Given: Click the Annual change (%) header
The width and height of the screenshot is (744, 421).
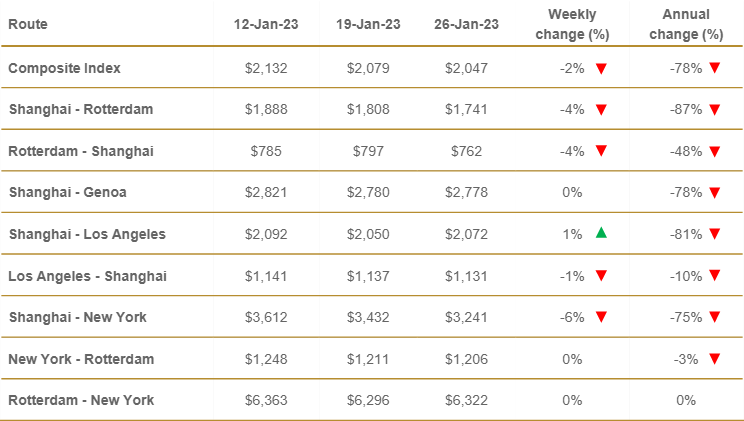Looking at the screenshot, I should click(686, 24).
